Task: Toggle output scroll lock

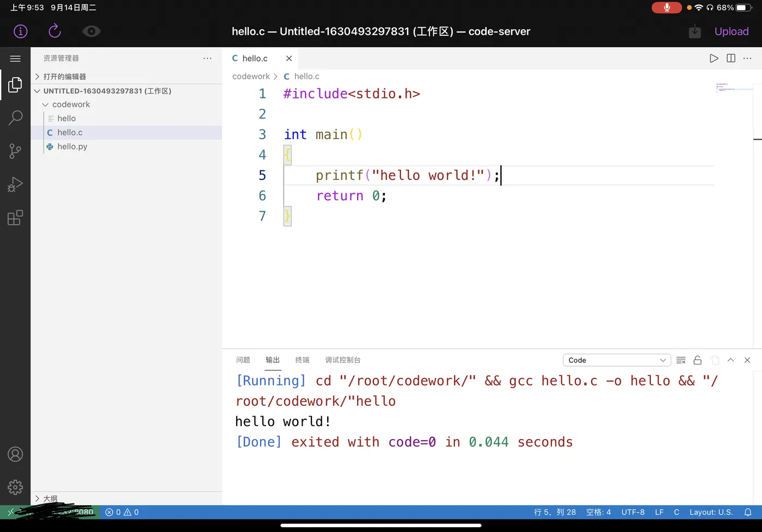Action: [698, 360]
